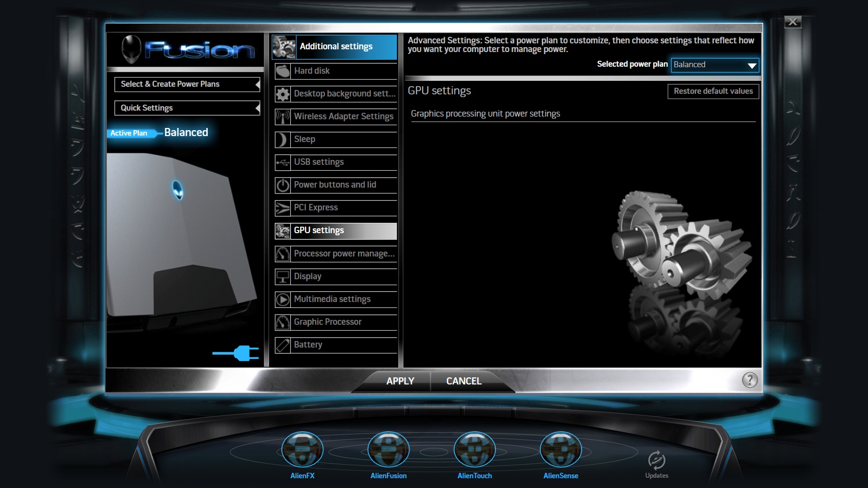Choose Multimedia settings category
868x488 pixels.
pos(336,299)
